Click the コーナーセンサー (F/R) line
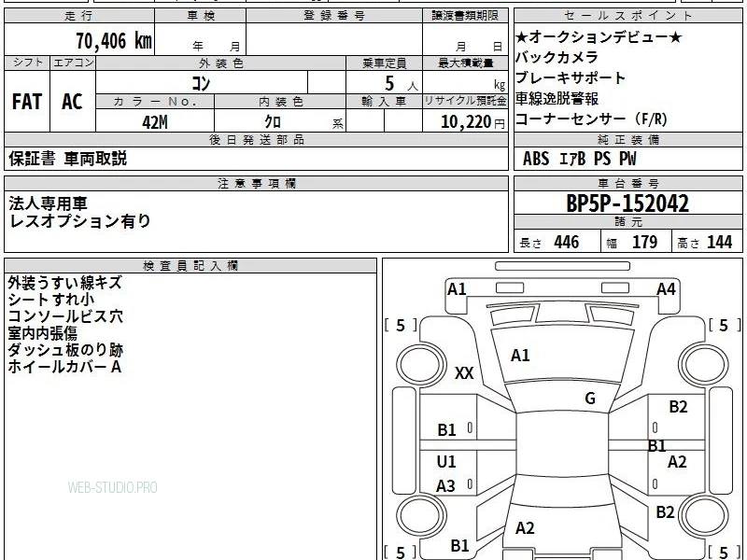Viewport: 747px width, 560px height. pyautogui.click(x=591, y=119)
